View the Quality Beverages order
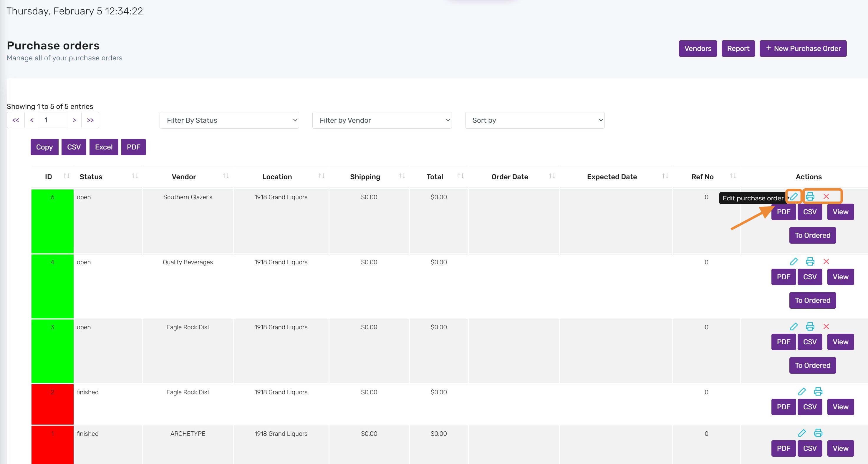This screenshot has width=868, height=464. pos(840,277)
